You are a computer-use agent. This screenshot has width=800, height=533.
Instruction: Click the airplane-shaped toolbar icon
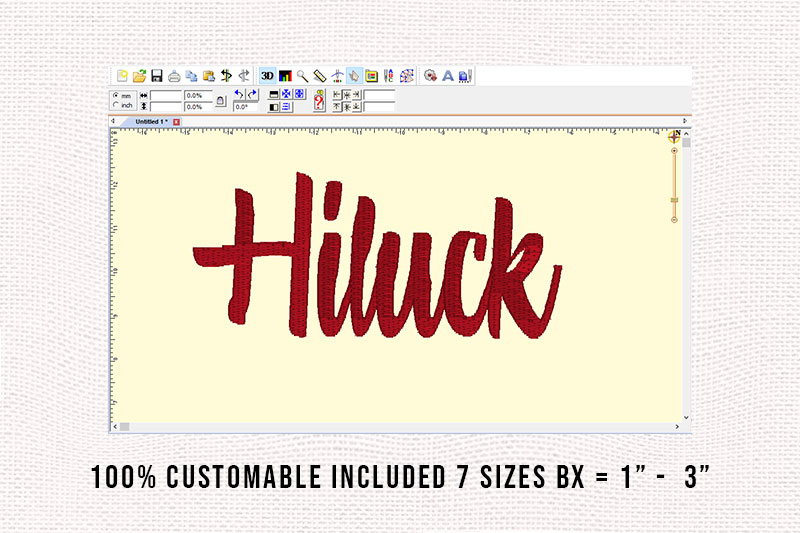click(337, 76)
